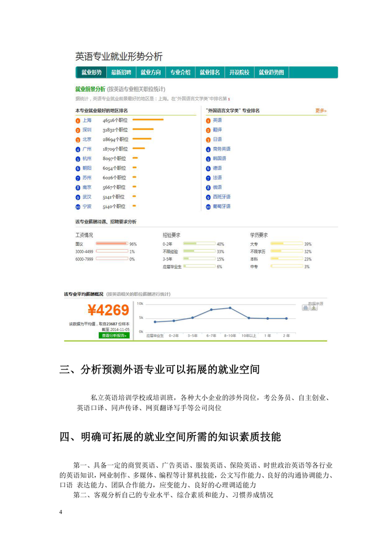The width and height of the screenshot is (392, 555).
Task: Click the 朝阳 region link
Action: tap(87, 168)
